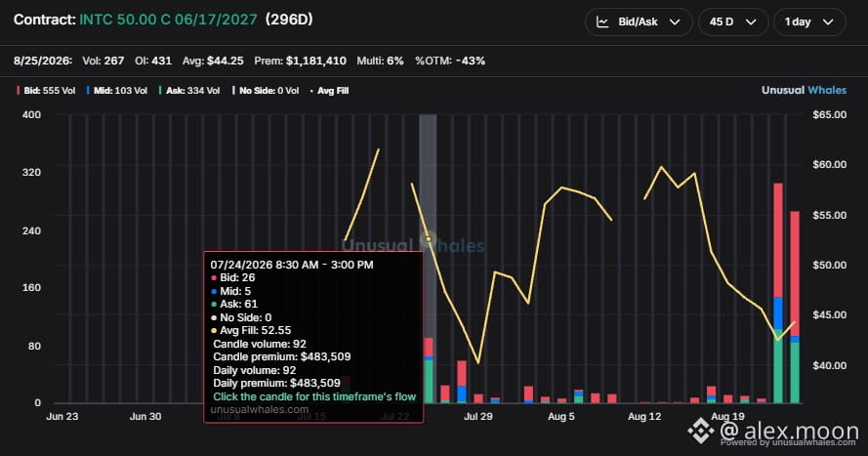
Task: Click the $40.00 price axis label
Action: 829,365
